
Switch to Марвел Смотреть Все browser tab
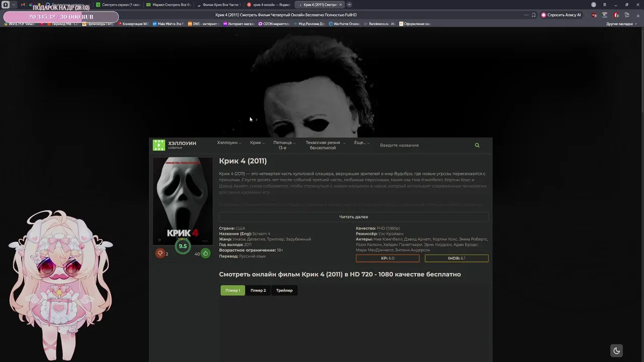168,5
